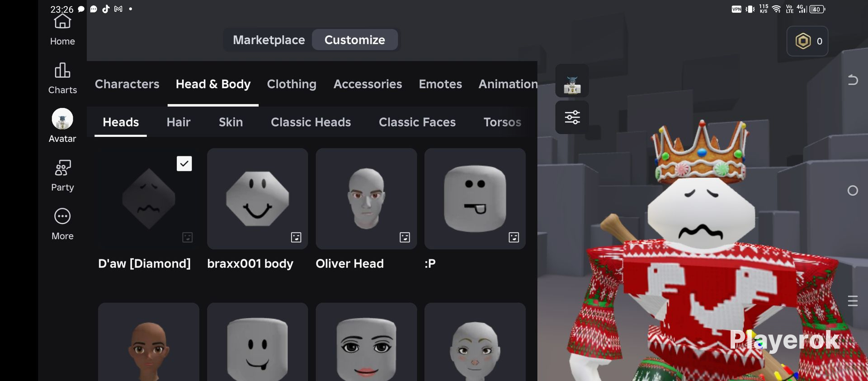The image size is (868, 381).
Task: Uncheck the equipped D'aw [Diamond] checkbox
Action: [184, 164]
